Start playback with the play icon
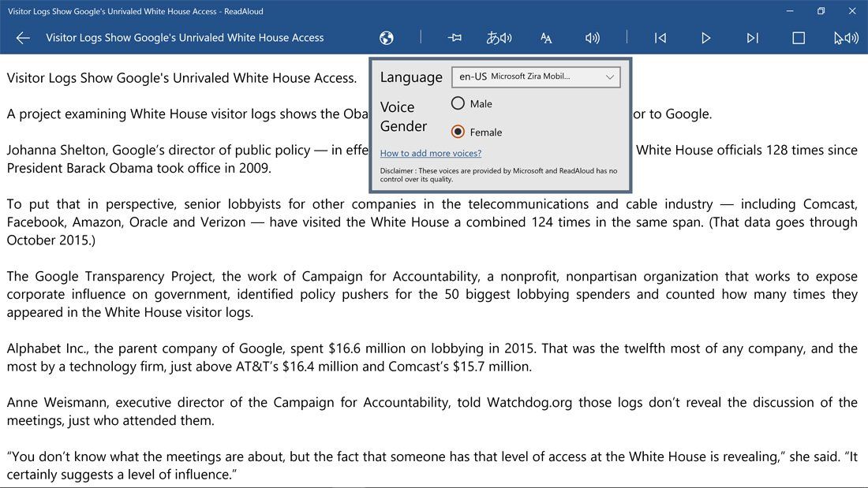868x488 pixels. pyautogui.click(x=705, y=37)
